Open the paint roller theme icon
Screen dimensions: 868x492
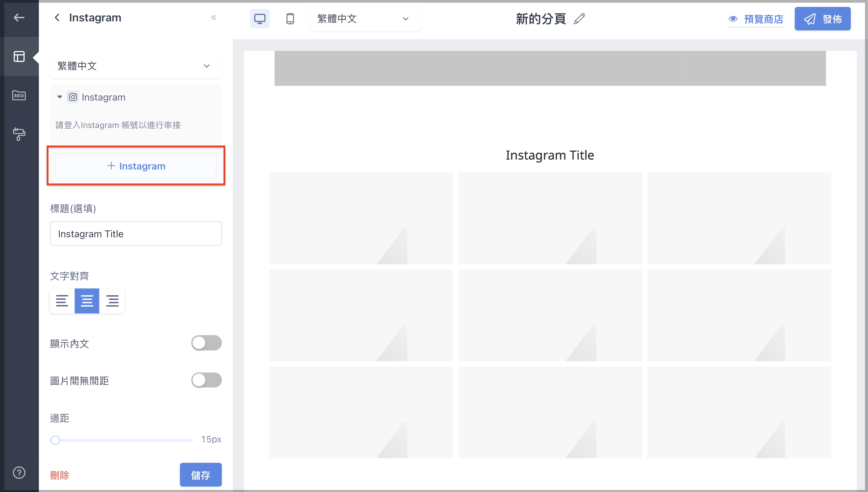[x=19, y=134]
